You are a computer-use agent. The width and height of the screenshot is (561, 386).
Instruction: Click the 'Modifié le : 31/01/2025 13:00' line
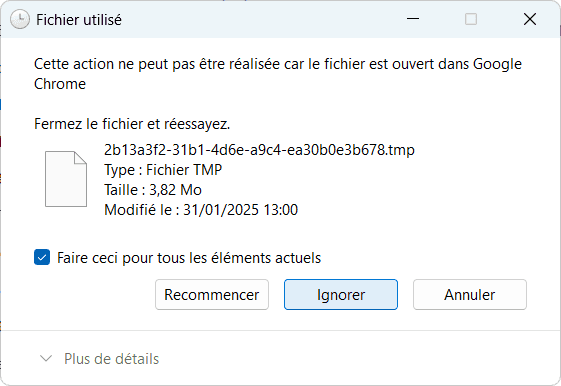pyautogui.click(x=201, y=210)
